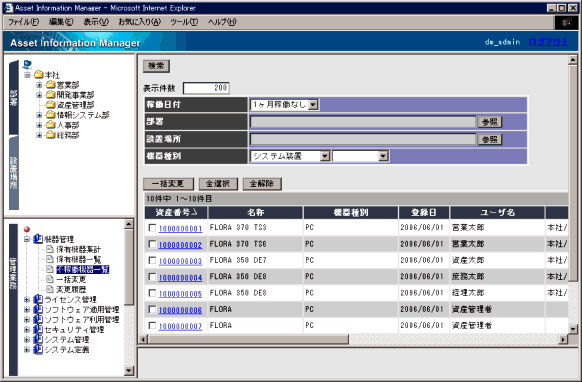Select the 資産管理部 folder icon
Viewport: 582px width, 382px height.
(x=50, y=105)
